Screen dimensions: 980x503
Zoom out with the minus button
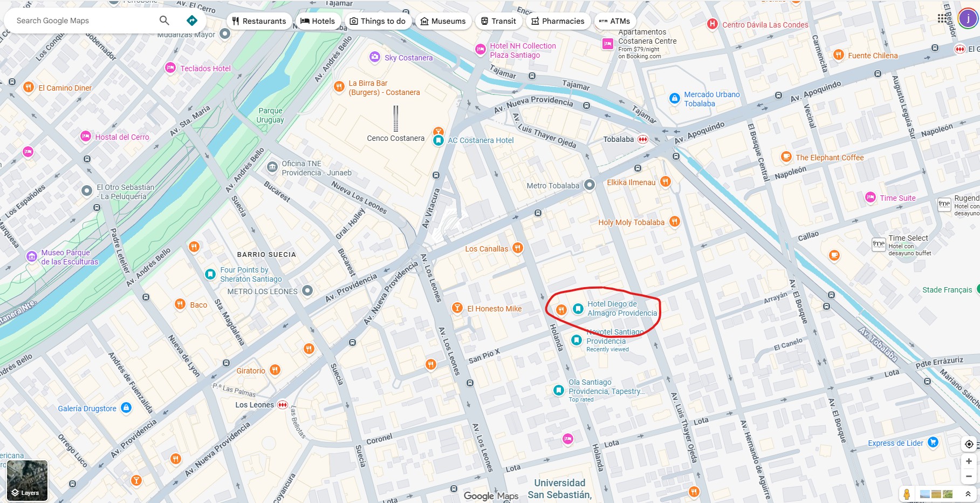pyautogui.click(x=969, y=476)
